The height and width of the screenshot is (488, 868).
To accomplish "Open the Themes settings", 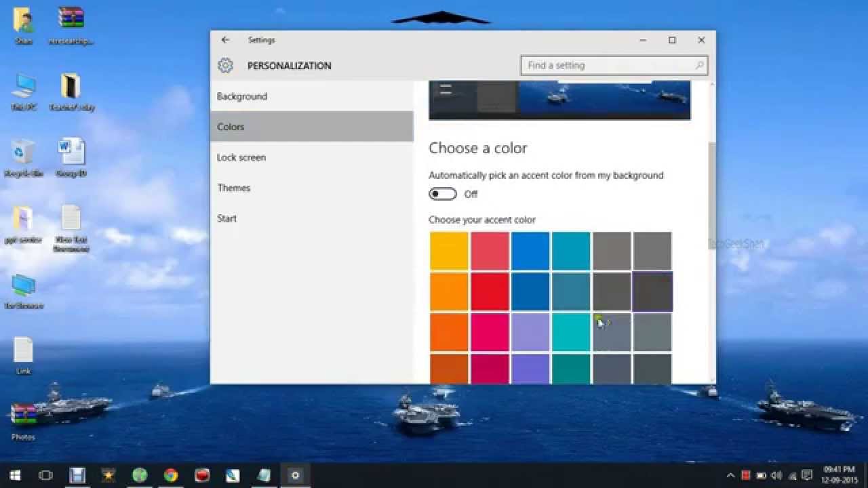I will coord(311,188).
